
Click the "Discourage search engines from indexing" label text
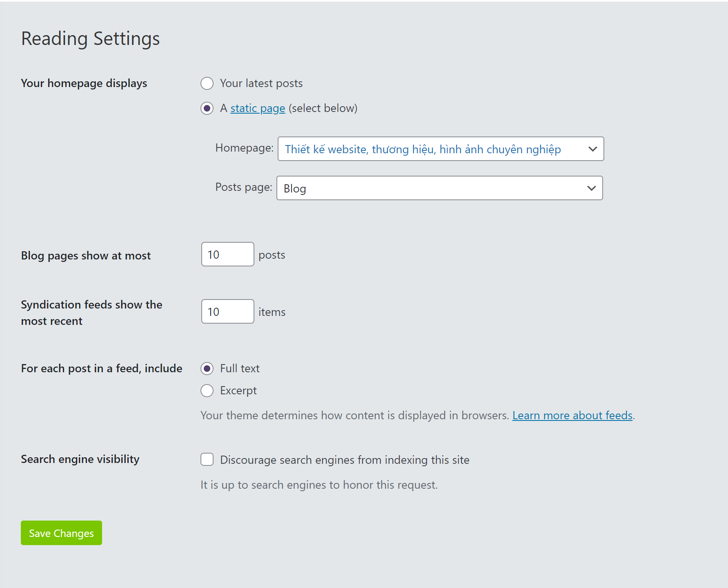345,460
